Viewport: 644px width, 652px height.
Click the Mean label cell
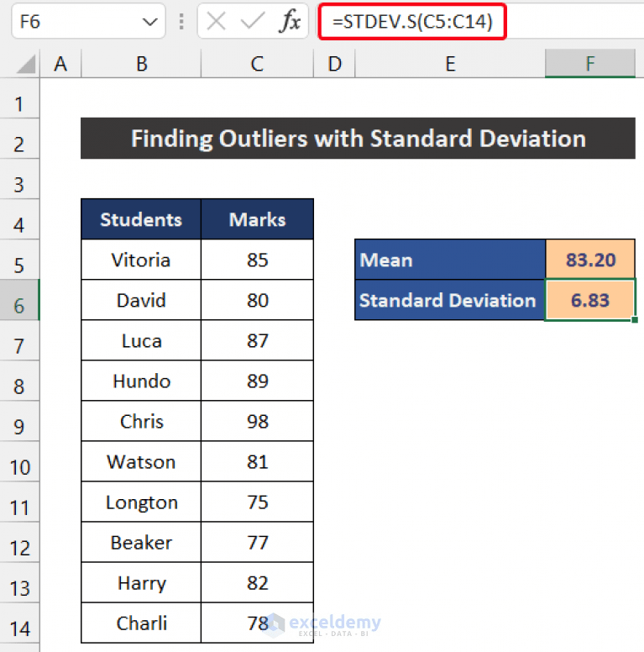(x=450, y=260)
